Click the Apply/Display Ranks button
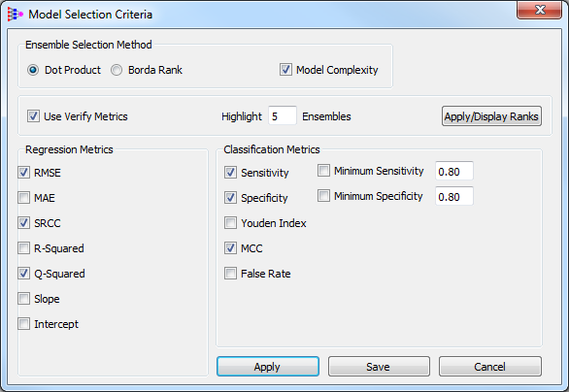This screenshot has width=569, height=392. click(491, 116)
